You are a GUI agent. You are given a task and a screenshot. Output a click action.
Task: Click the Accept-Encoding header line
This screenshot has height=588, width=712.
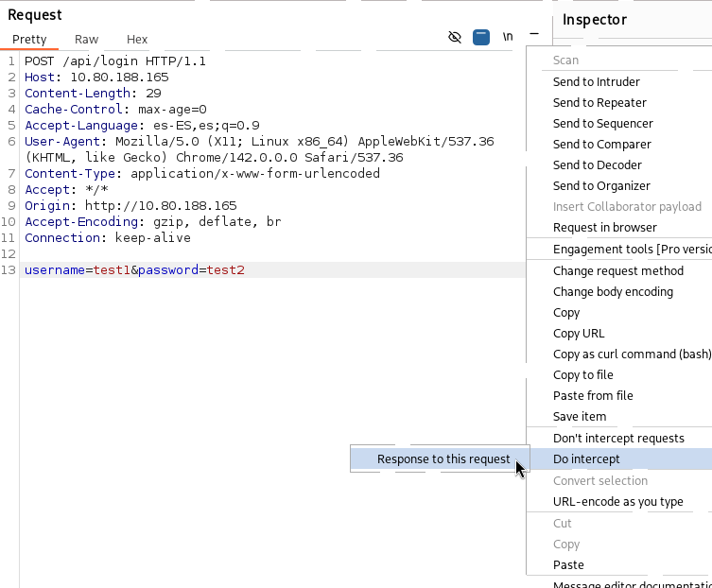pyautogui.click(x=152, y=222)
